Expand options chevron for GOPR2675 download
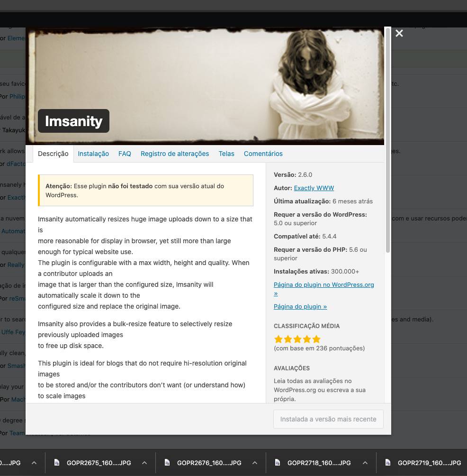This screenshot has width=467, height=476. [144, 463]
